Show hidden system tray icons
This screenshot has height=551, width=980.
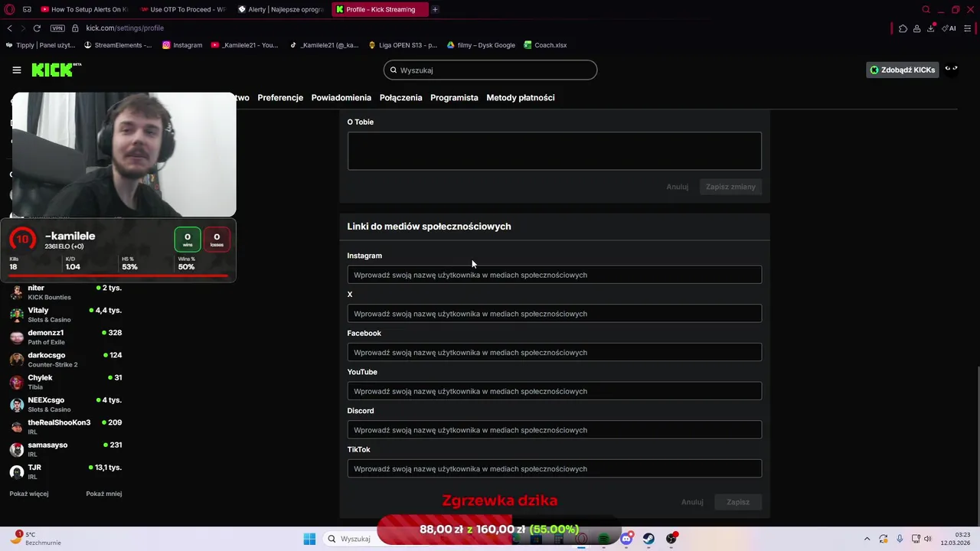pos(867,539)
